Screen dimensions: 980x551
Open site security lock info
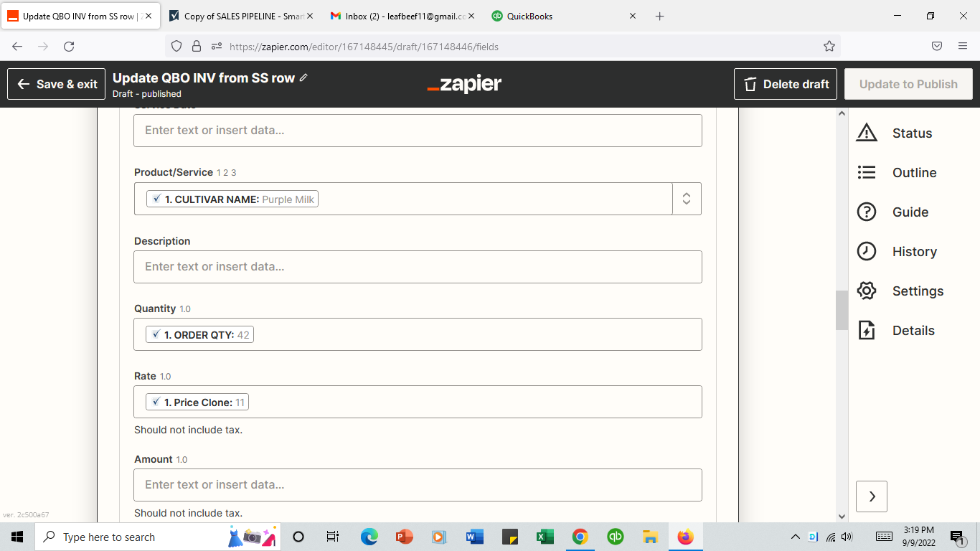197,46
